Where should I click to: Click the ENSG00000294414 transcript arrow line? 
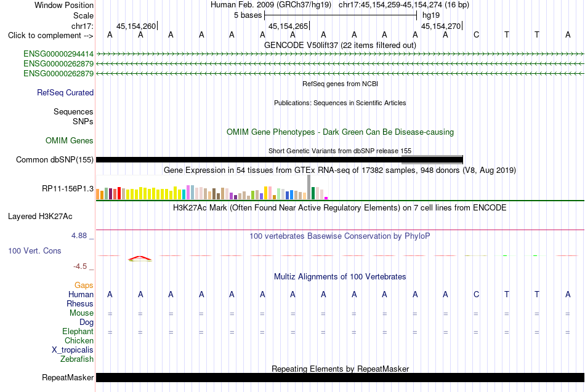[x=340, y=54]
